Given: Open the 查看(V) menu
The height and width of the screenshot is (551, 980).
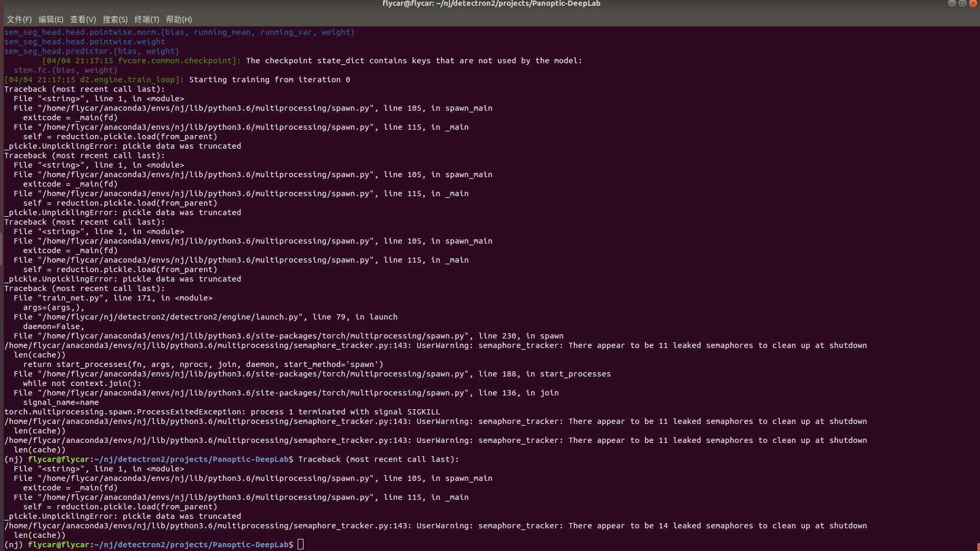Looking at the screenshot, I should point(83,20).
